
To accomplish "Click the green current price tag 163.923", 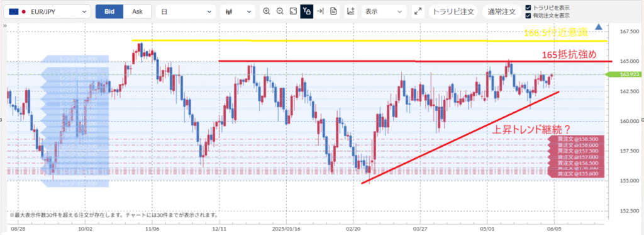I will 623,74.
